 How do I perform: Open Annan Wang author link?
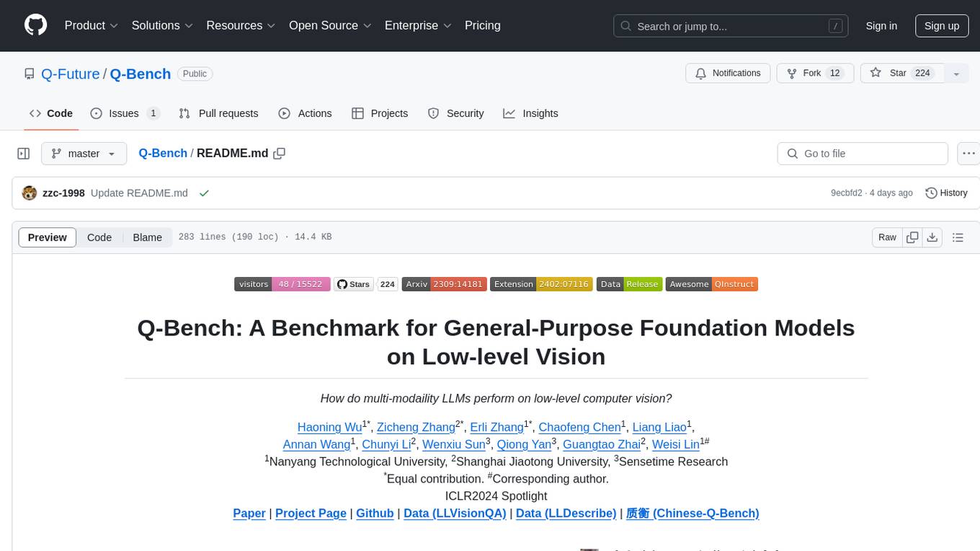[316, 445]
